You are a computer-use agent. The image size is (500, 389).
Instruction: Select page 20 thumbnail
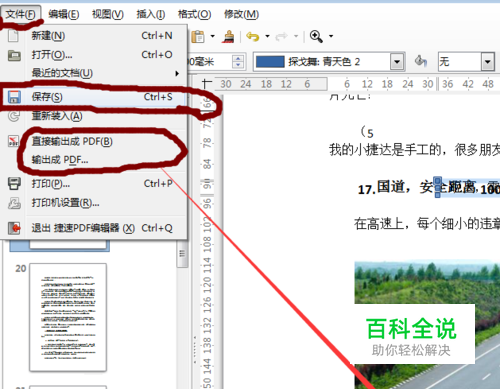(x=68, y=317)
